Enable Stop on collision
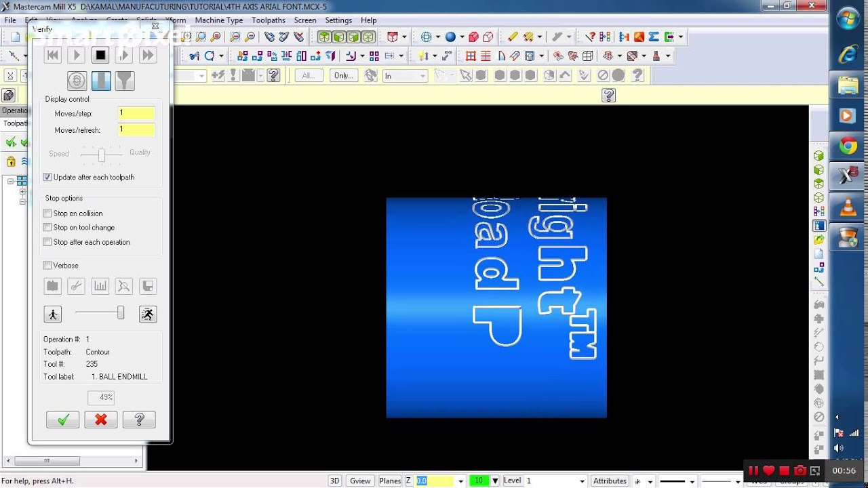 (x=47, y=213)
